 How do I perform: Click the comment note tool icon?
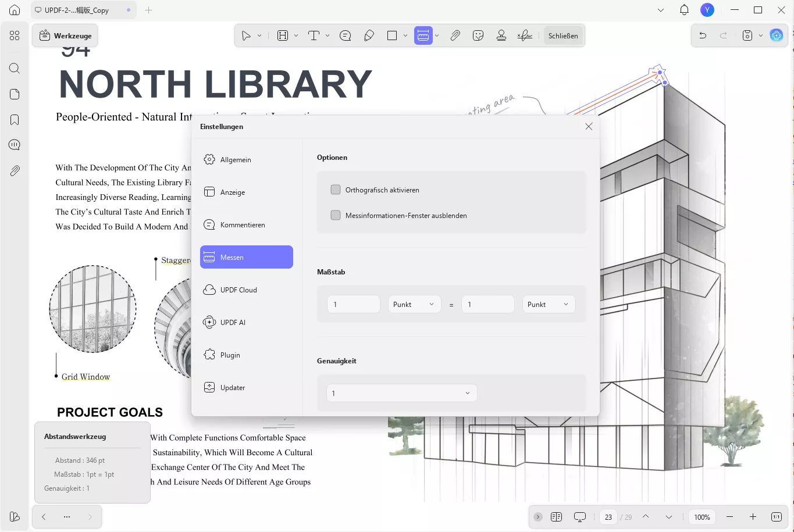coord(346,35)
